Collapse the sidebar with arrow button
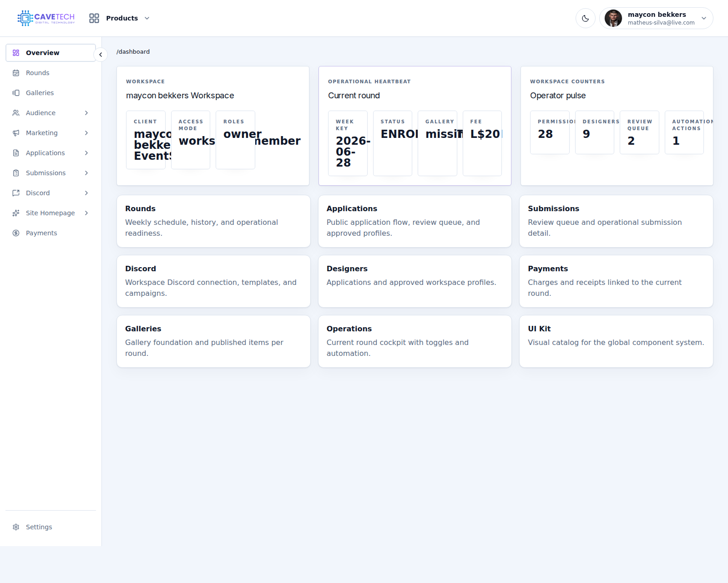The image size is (728, 583). click(x=101, y=55)
